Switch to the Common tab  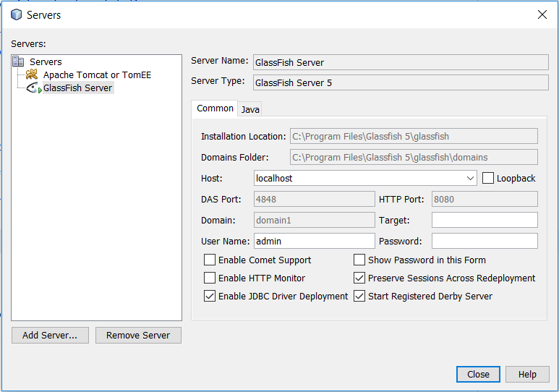click(215, 108)
